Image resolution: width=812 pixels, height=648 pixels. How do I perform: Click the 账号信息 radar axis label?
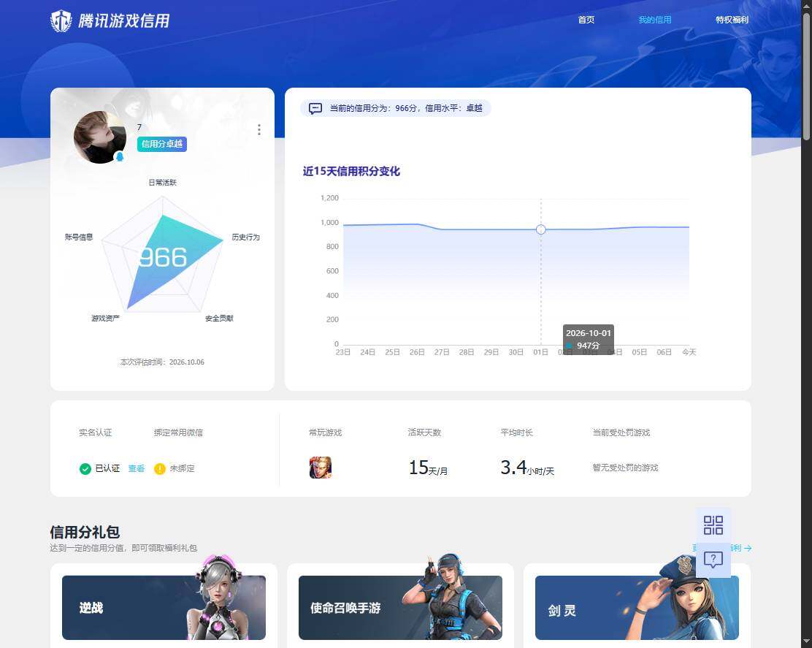point(79,237)
